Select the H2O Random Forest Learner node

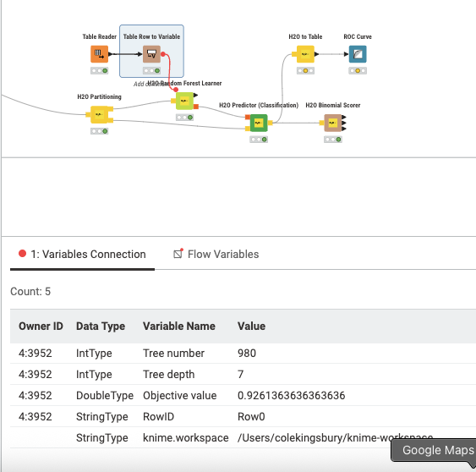click(x=184, y=101)
